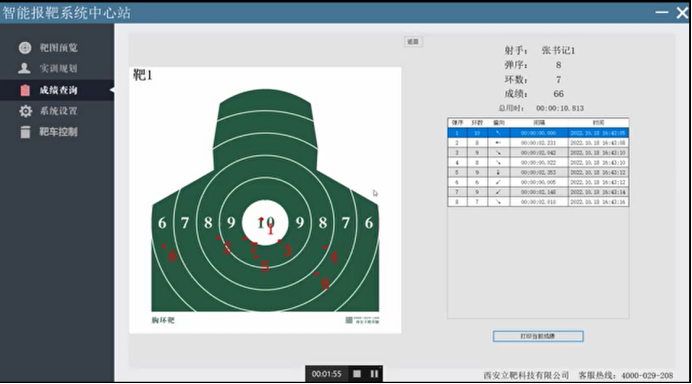This screenshot has height=384, width=692.
Task: Click the 打印当前成绩 print button
Action: 538,336
